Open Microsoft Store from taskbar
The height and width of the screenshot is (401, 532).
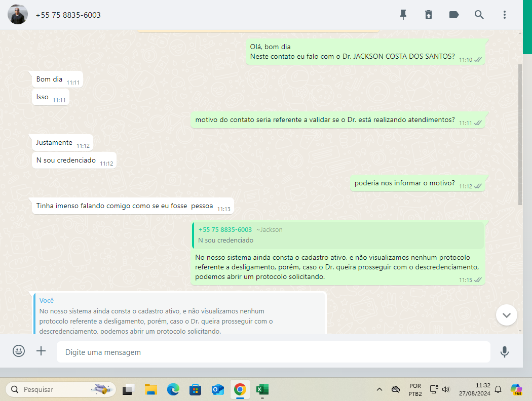click(x=195, y=389)
